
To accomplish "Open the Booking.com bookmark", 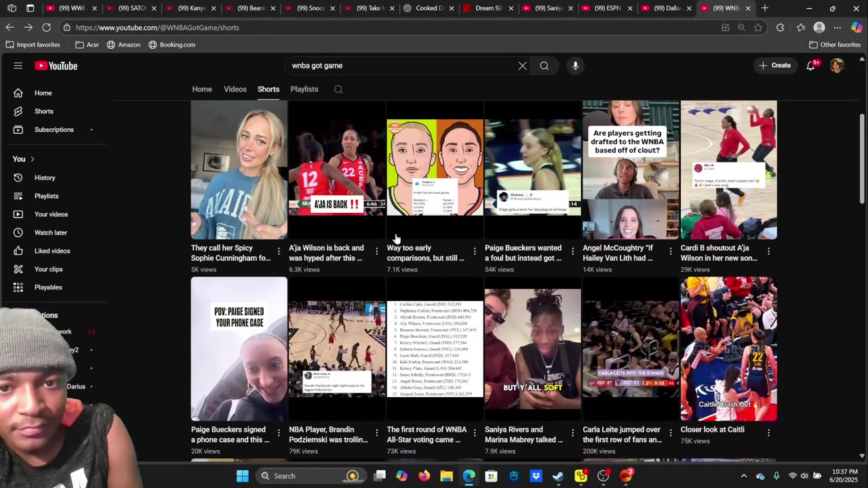I will 172,45.
